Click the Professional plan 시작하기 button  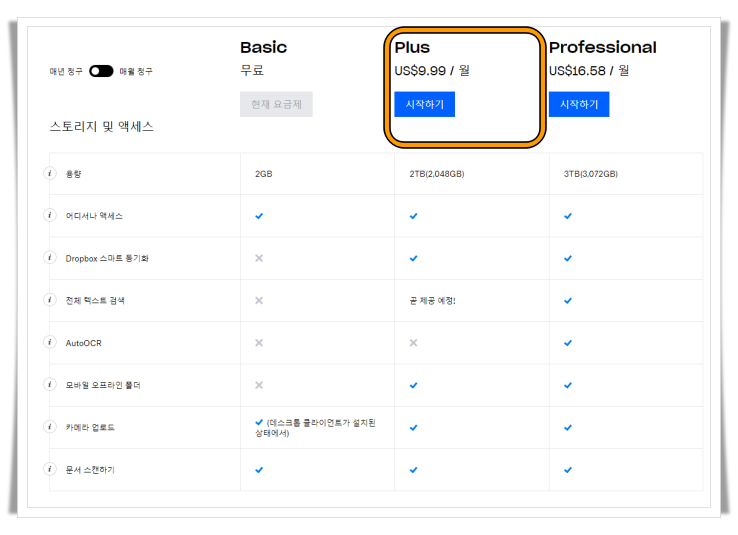click(x=579, y=104)
